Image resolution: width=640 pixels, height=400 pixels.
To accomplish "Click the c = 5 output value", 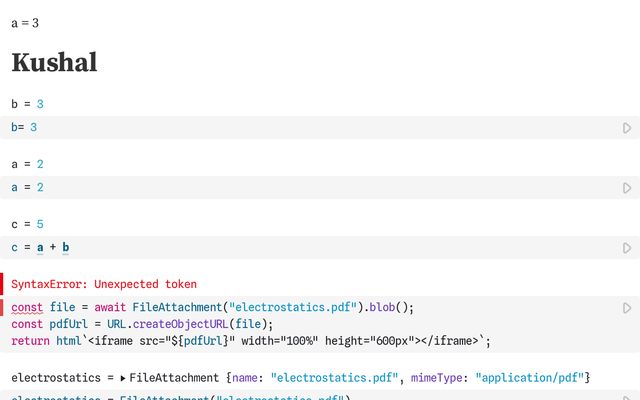I will pos(40,224).
